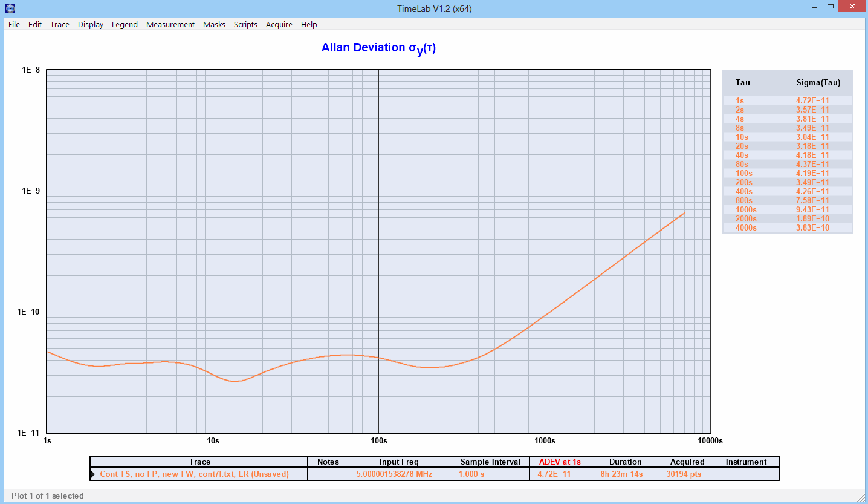The width and height of the screenshot is (868, 504).
Task: Click the 8h 23m 14s duration value
Action: [621, 474]
